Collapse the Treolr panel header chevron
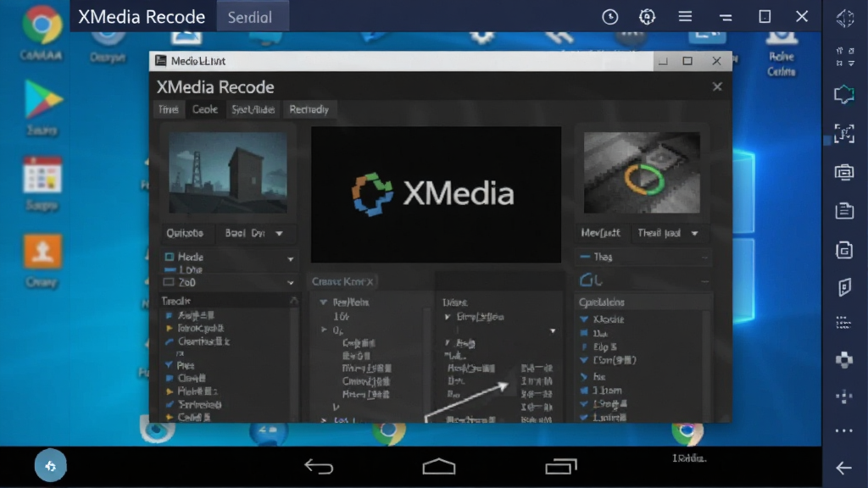 293,301
